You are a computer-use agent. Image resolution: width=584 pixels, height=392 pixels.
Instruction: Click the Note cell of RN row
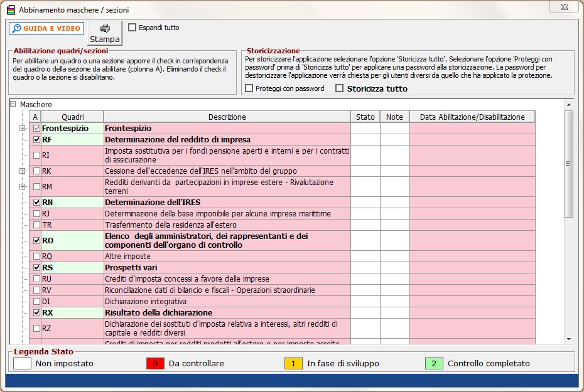click(395, 203)
